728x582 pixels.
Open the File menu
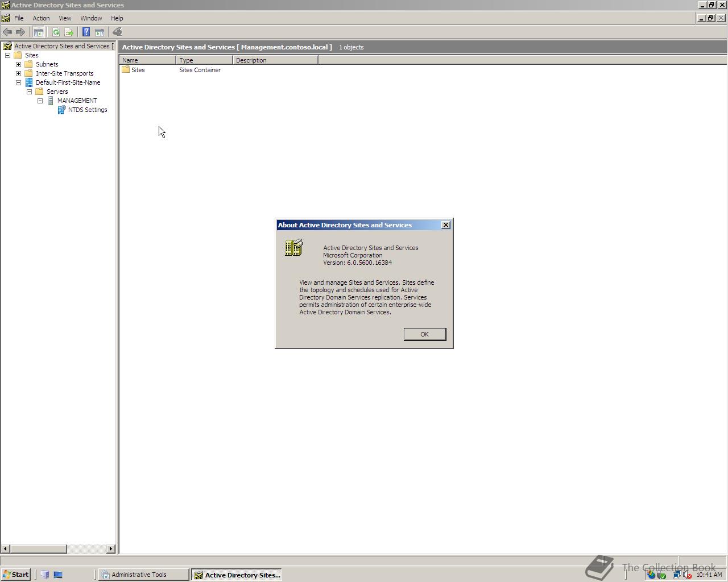(19, 18)
